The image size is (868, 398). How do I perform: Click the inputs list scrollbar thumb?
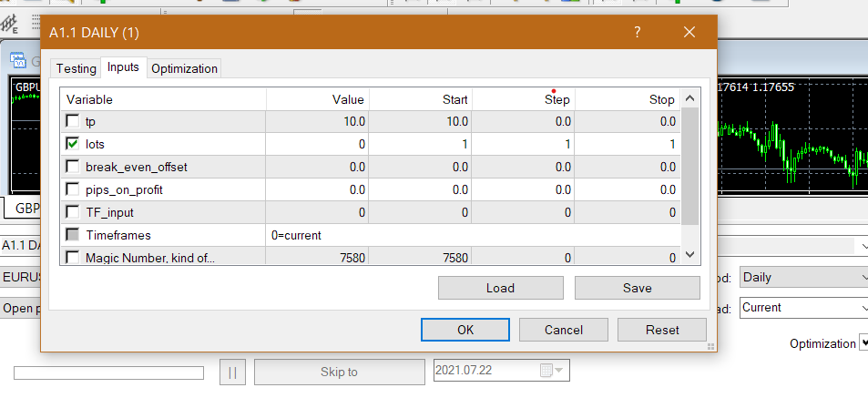(689, 166)
